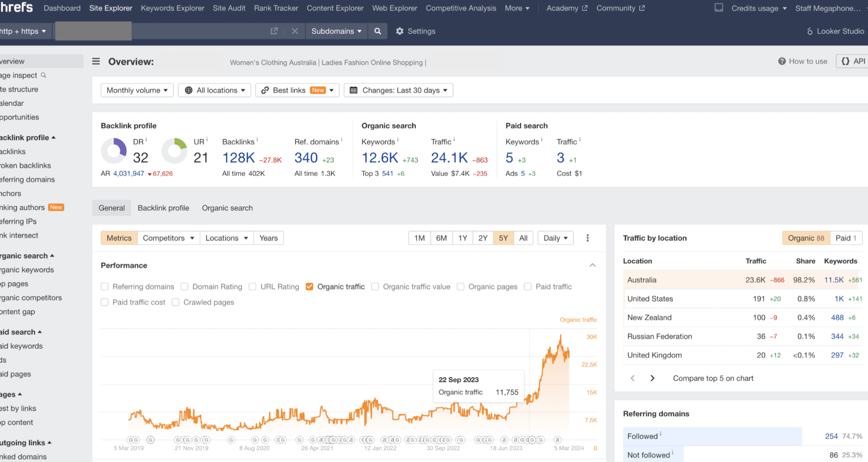The image size is (868, 462).
Task: Enable the Referring domains checkbox
Action: coord(105,287)
